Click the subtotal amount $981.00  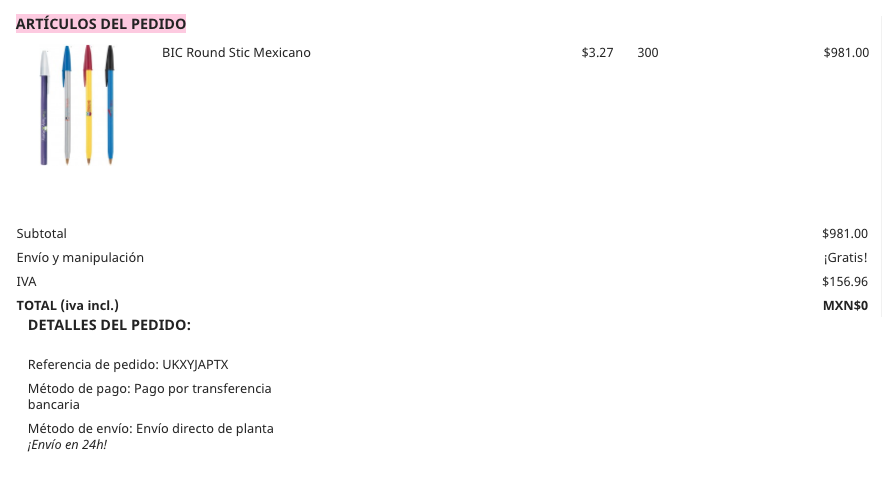[x=845, y=234]
